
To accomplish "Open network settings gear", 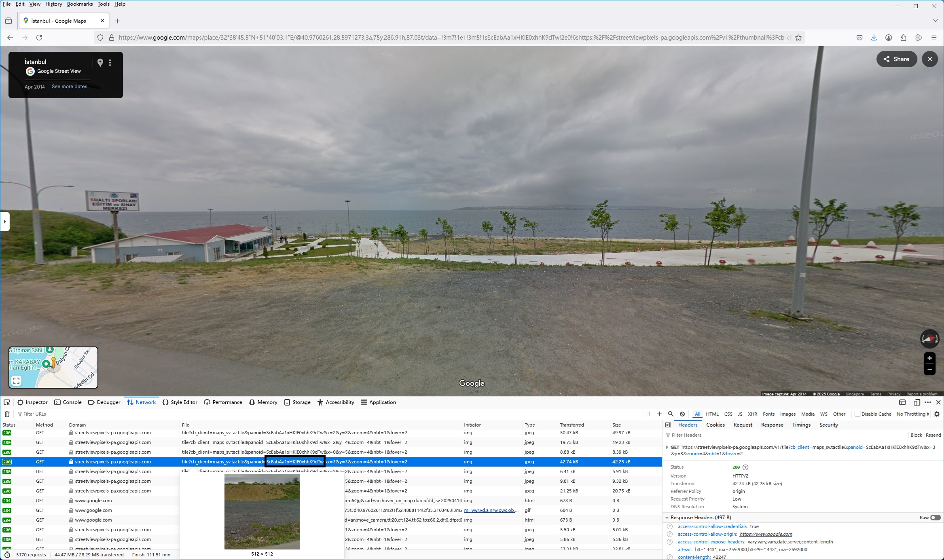I will tap(937, 414).
